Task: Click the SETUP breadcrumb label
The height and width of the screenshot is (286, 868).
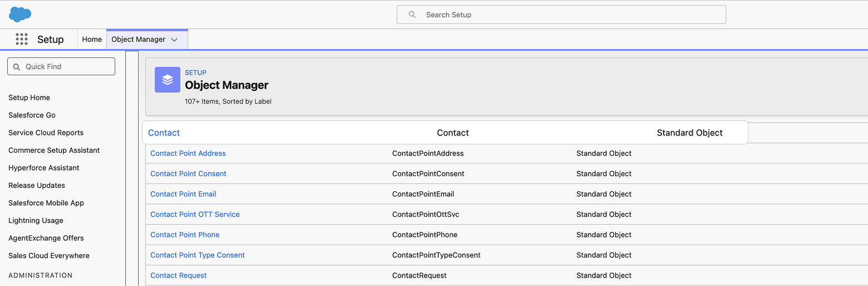Action: click(x=195, y=72)
